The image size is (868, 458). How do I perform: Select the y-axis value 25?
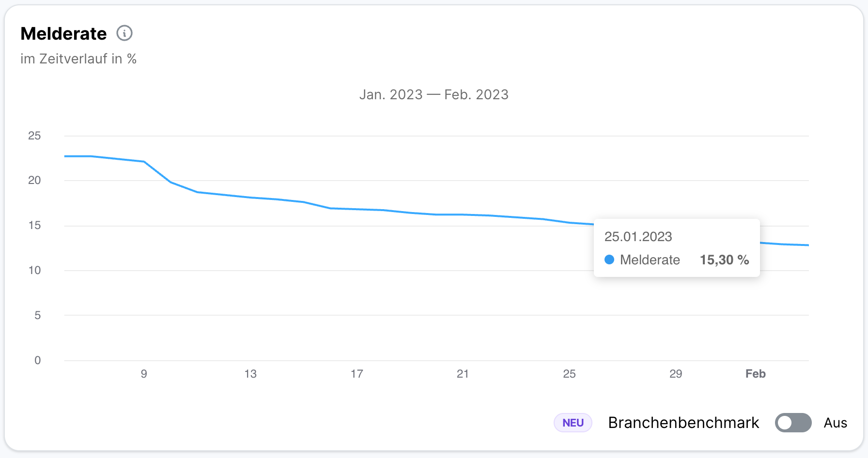[x=35, y=136]
